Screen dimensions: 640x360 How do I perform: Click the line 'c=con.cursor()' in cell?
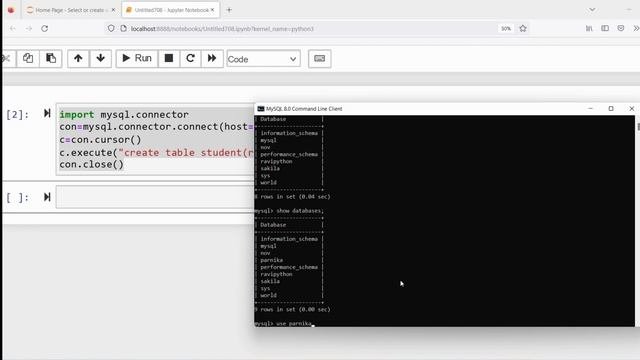point(100,140)
